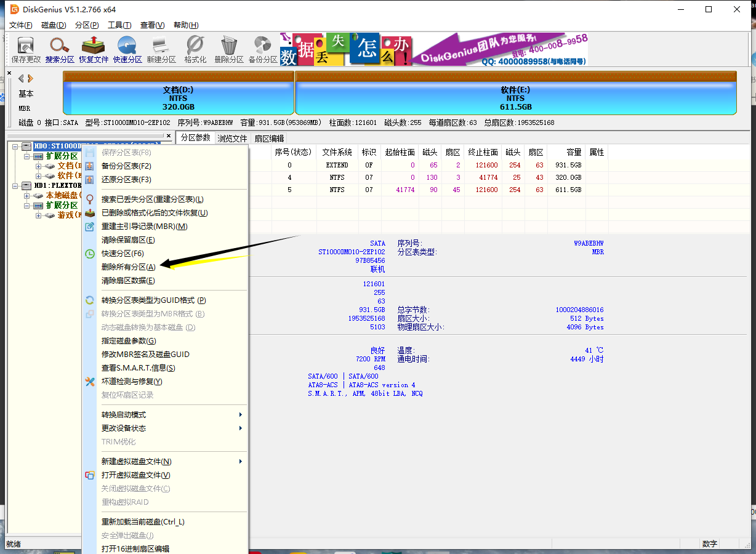Image resolution: width=756 pixels, height=554 pixels.
Task: Click the 保存更改 toolbar icon
Action: point(26,49)
